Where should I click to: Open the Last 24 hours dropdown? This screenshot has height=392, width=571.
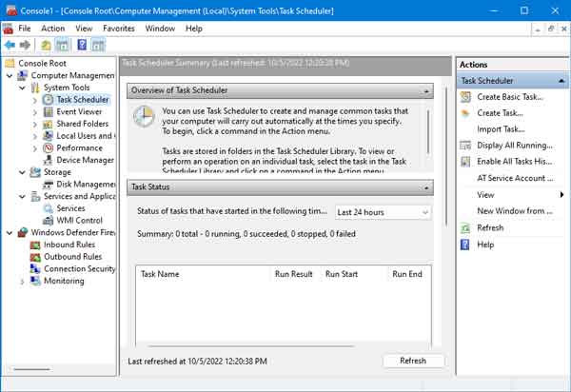tap(383, 212)
